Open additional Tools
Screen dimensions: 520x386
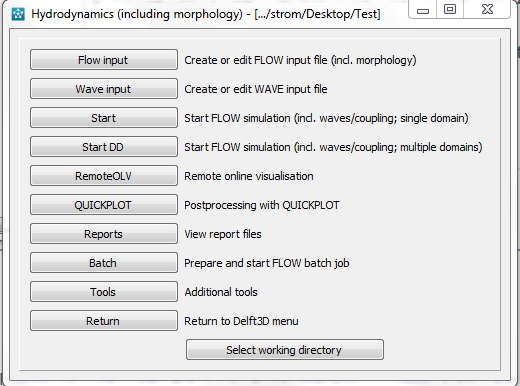tap(104, 292)
